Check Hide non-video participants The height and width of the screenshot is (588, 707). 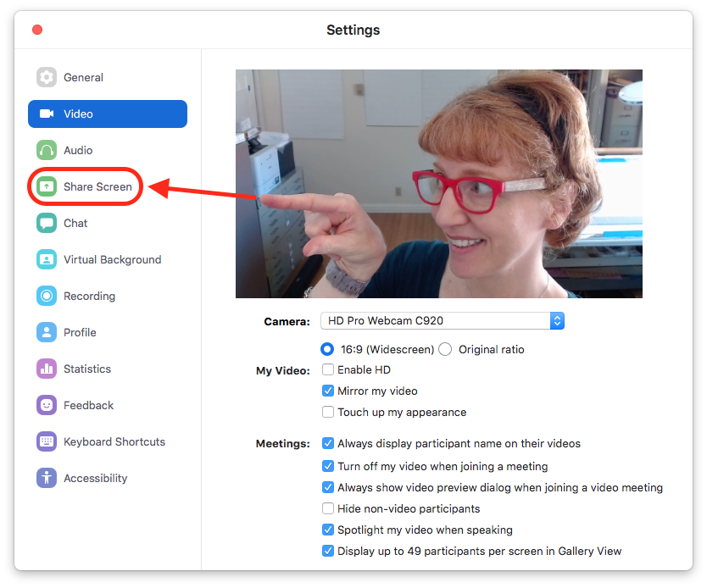click(x=328, y=509)
